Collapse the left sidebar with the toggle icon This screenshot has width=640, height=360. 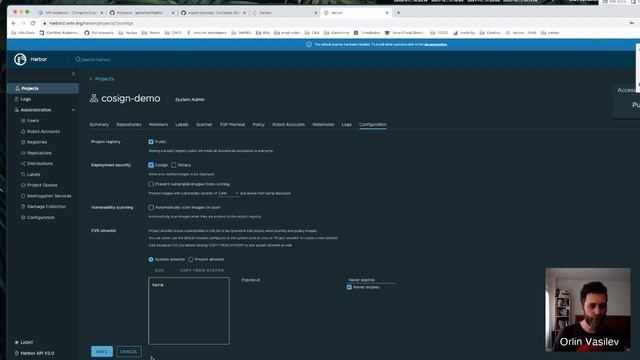pyautogui.click(x=73, y=74)
